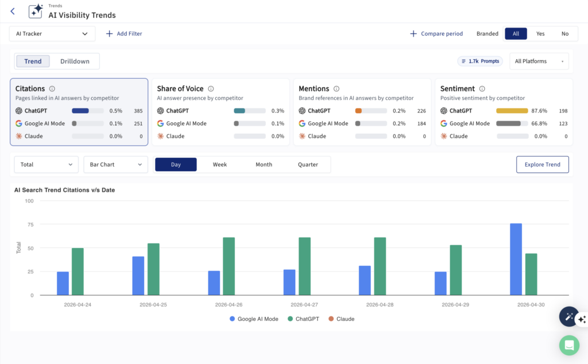The image size is (588, 364).
Task: Open the Citations info icon
Action: tap(52, 89)
